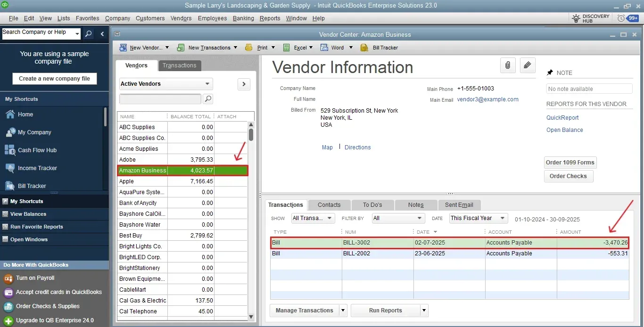Open the This Fiscal Year date dropdown
Screen dimensions: 644x327
[479, 218]
